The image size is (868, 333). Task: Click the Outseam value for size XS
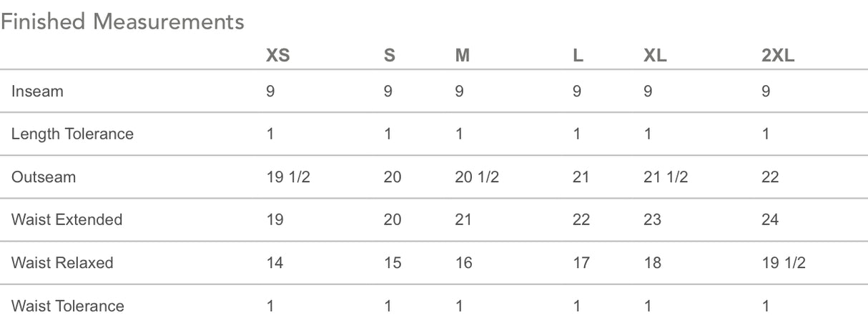pos(288,177)
